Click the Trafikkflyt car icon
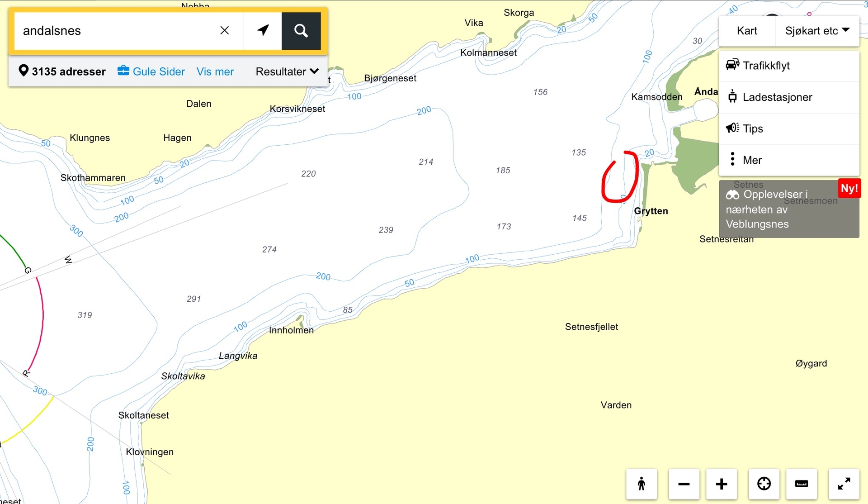868x504 pixels. [x=732, y=65]
